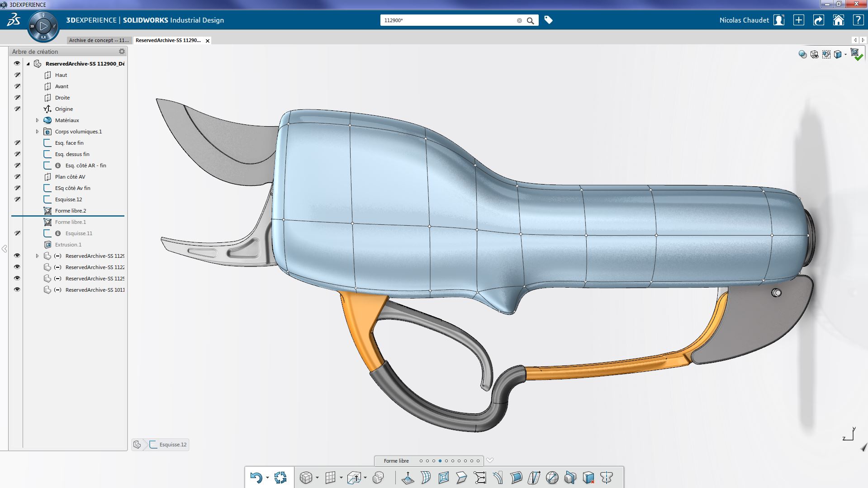This screenshot has height=488, width=868.
Task: Switch to Archive de concept tab
Action: point(99,40)
